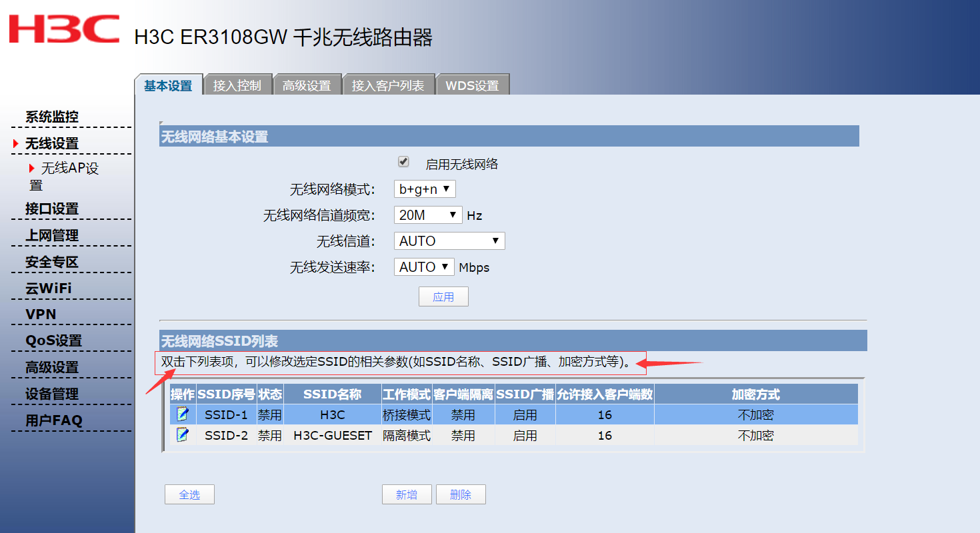Viewport: 980px width, 533px height.
Task: Select 无线设置 in the sidebar
Action: (52, 143)
